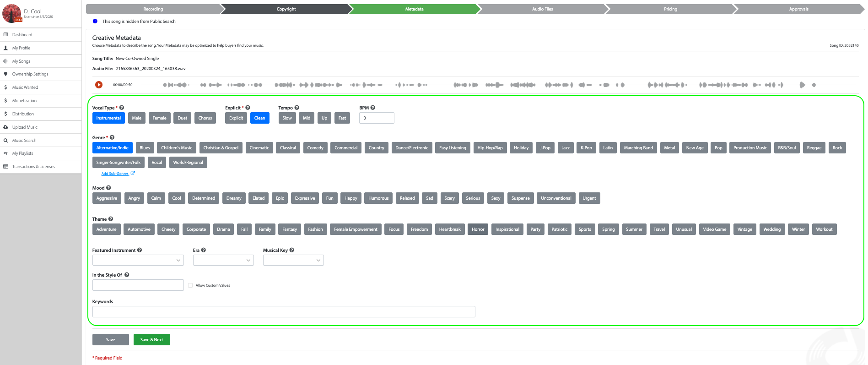
Task: Go to the Copyright step tab
Action: [x=286, y=9]
